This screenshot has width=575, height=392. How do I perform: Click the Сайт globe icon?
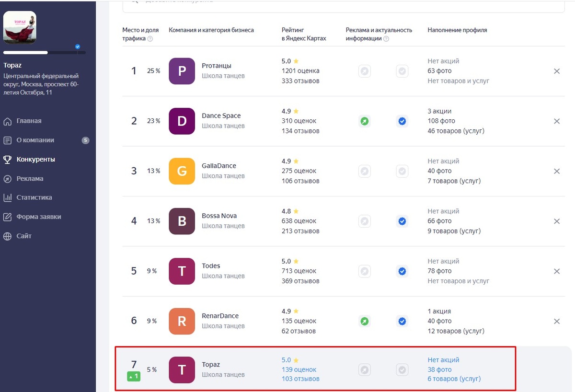(7, 236)
